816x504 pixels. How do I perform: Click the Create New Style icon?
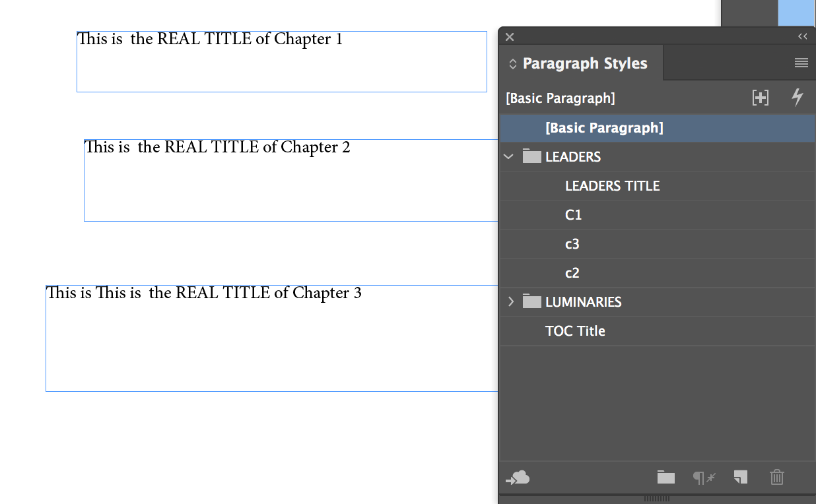(x=741, y=478)
